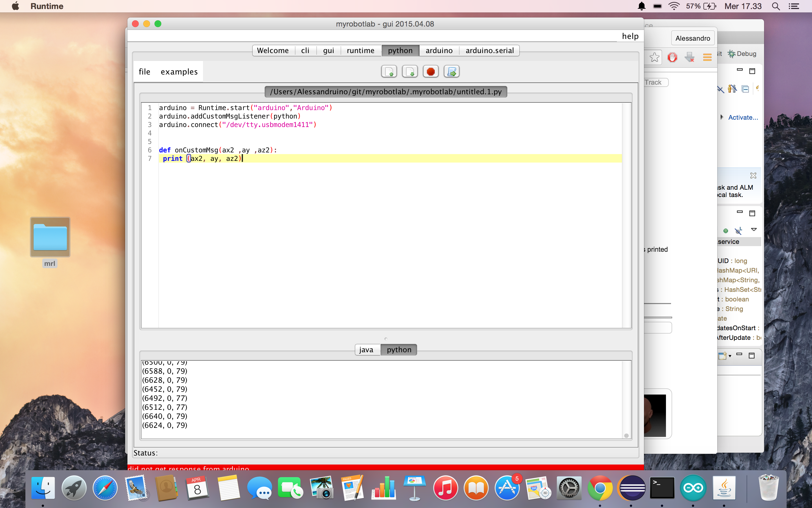Open the Wi-Fi status menu
812x508 pixels.
point(674,6)
